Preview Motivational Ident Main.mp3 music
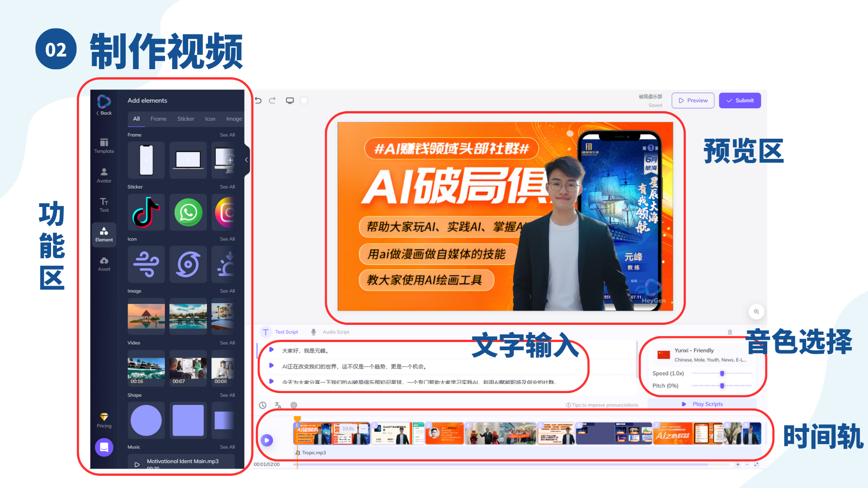The image size is (868, 488). [x=137, y=465]
